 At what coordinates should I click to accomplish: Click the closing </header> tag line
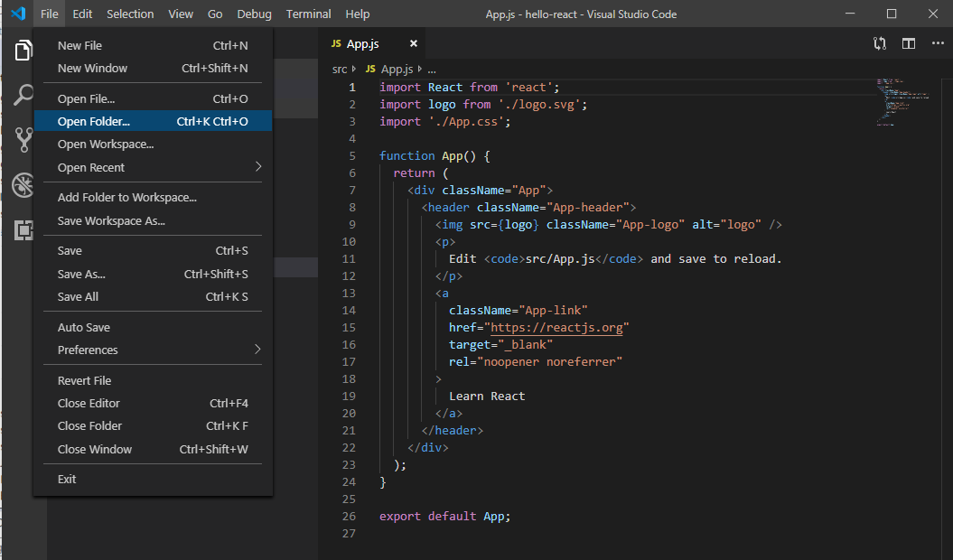tap(453, 431)
